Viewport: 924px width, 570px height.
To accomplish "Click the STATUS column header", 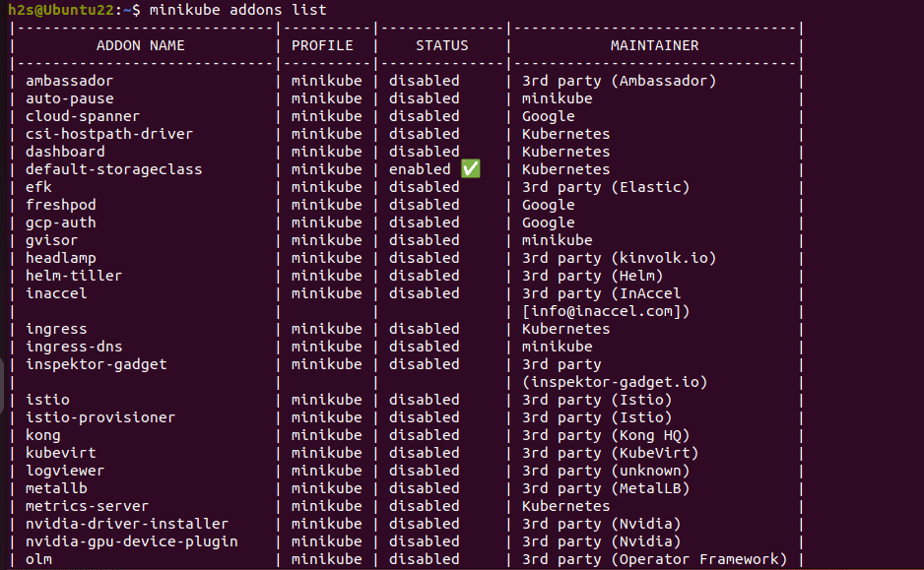I will point(441,45).
